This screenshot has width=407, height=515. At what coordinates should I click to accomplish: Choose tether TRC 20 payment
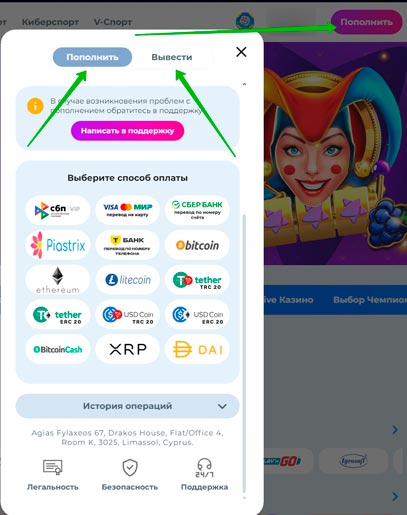tap(197, 280)
